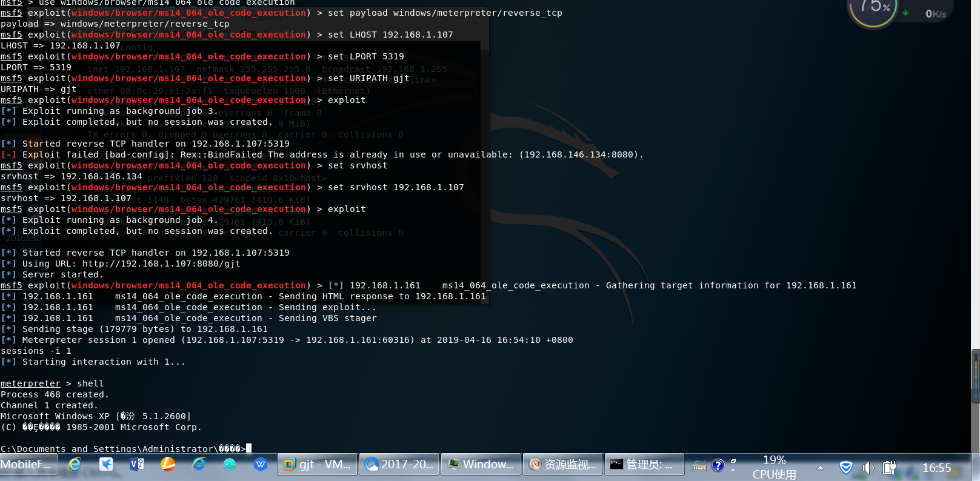Click the 'set srvhost 192.168.1.107' command
The image size is (980, 481).
click(396, 187)
